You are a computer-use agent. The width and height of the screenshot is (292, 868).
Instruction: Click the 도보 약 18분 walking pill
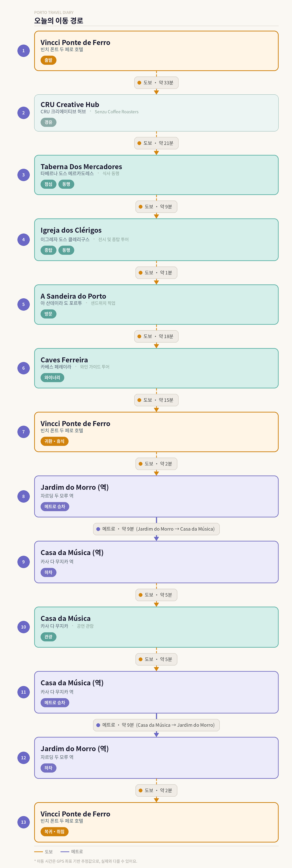pyautogui.click(x=156, y=336)
